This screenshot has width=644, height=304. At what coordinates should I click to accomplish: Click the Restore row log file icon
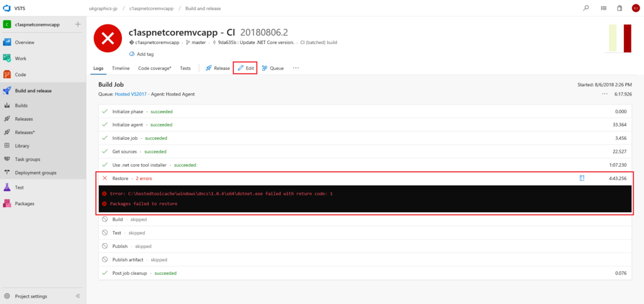pos(582,178)
